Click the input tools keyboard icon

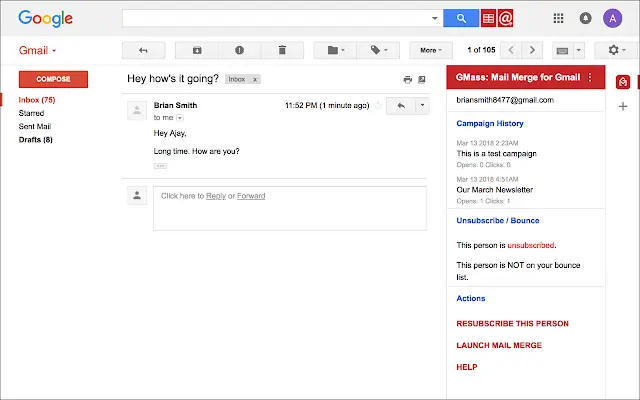(562, 51)
